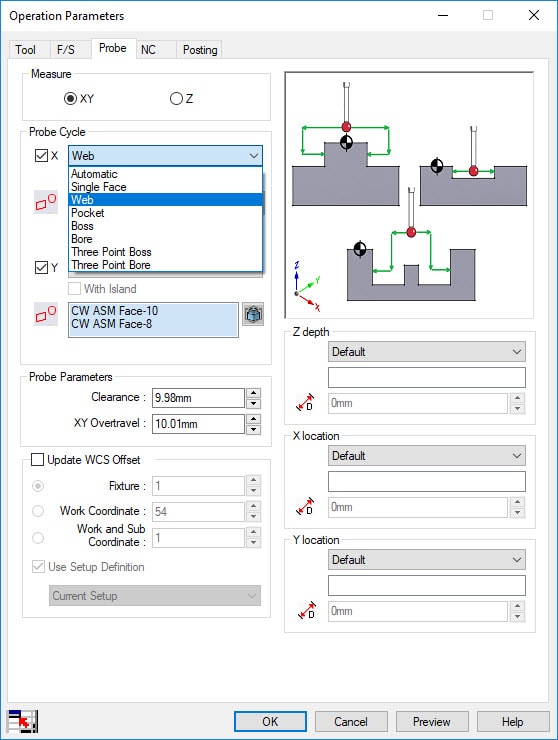The image size is (558, 740).
Task: Increase the Clearance value with the up arrow
Action: tap(254, 393)
